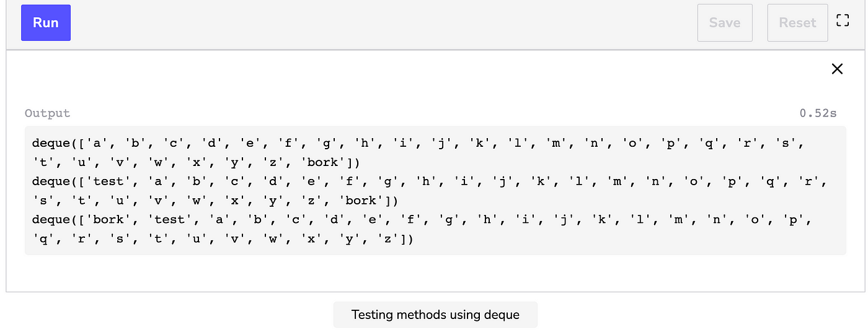
Task: Click the first deque output line starting with 'a'
Action: [x=418, y=144]
